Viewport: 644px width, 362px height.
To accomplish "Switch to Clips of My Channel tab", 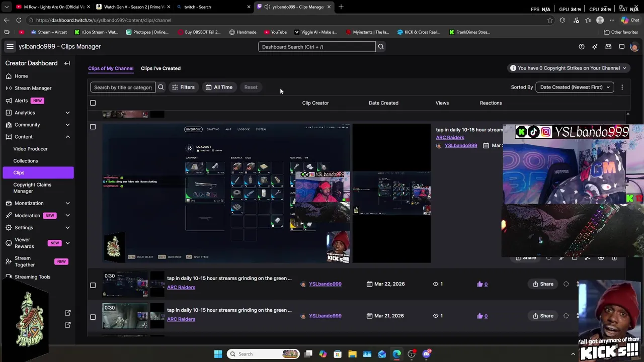I will tap(111, 68).
